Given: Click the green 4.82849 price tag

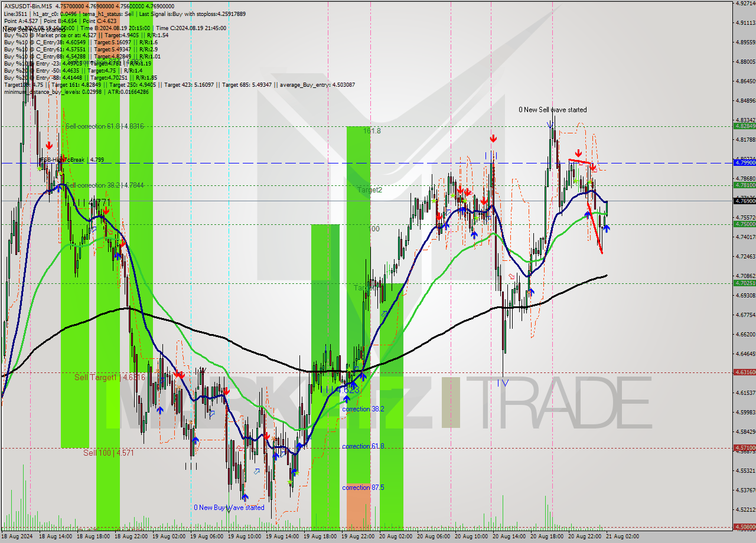Looking at the screenshot, I should coord(745,126).
